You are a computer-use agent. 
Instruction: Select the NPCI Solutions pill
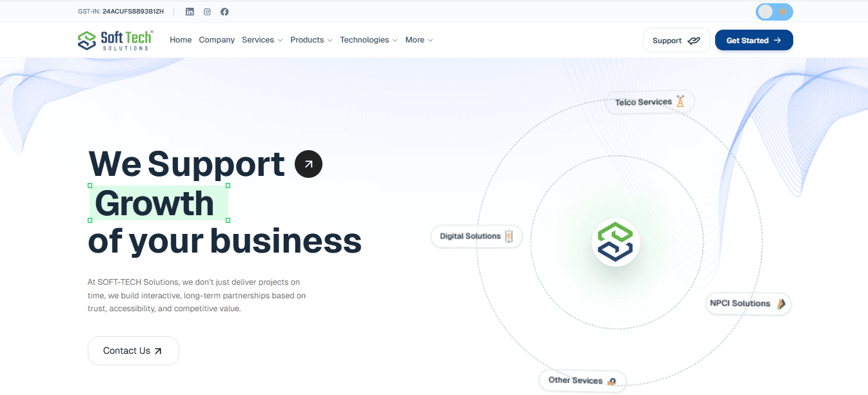click(748, 303)
